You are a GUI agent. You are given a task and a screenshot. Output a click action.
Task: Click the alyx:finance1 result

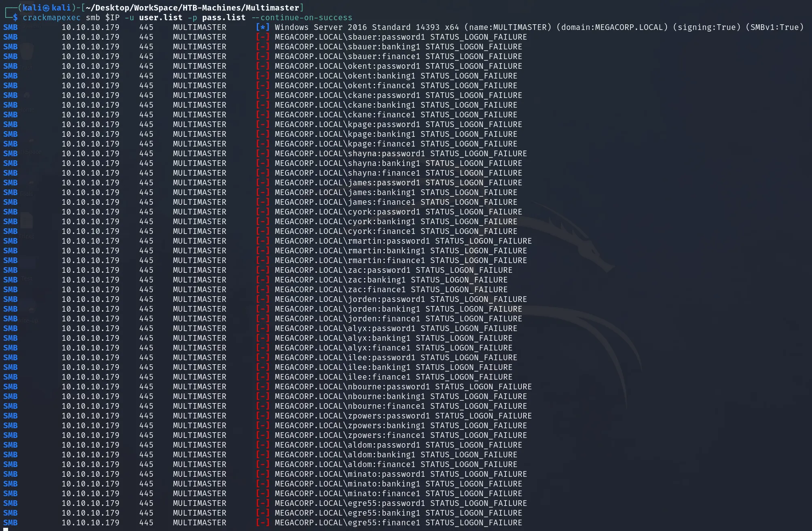pyautogui.click(x=393, y=348)
